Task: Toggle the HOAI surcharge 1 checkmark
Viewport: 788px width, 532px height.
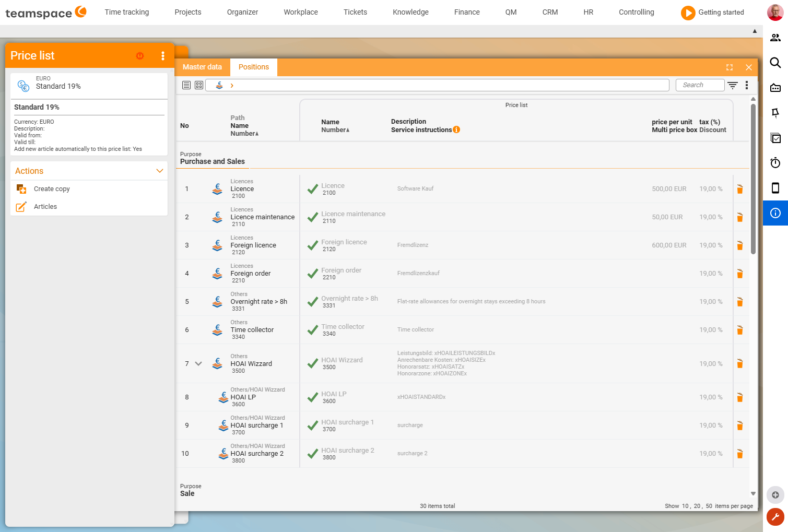Action: [x=313, y=425]
